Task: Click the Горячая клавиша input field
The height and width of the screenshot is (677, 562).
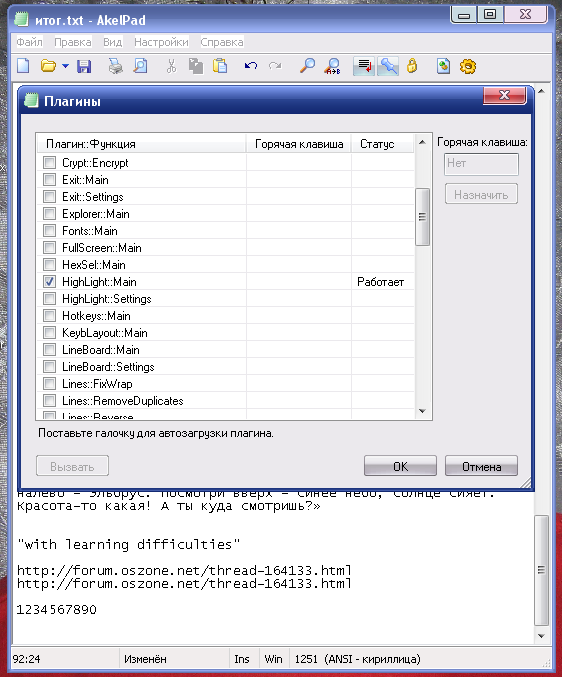Action: pyautogui.click(x=481, y=164)
